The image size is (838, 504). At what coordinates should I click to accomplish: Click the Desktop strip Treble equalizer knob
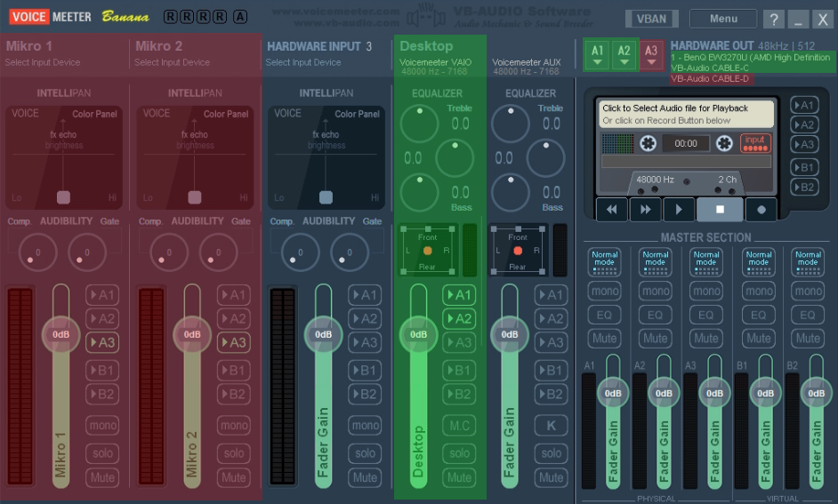(x=420, y=124)
